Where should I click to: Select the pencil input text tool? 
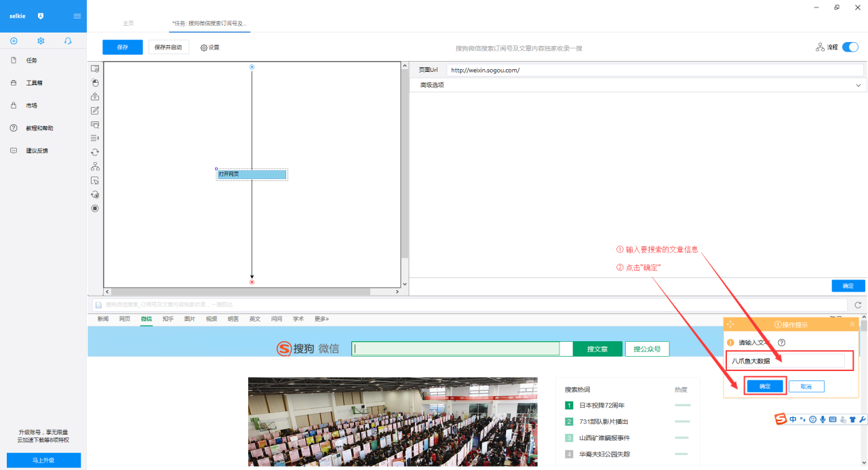pyautogui.click(x=95, y=111)
